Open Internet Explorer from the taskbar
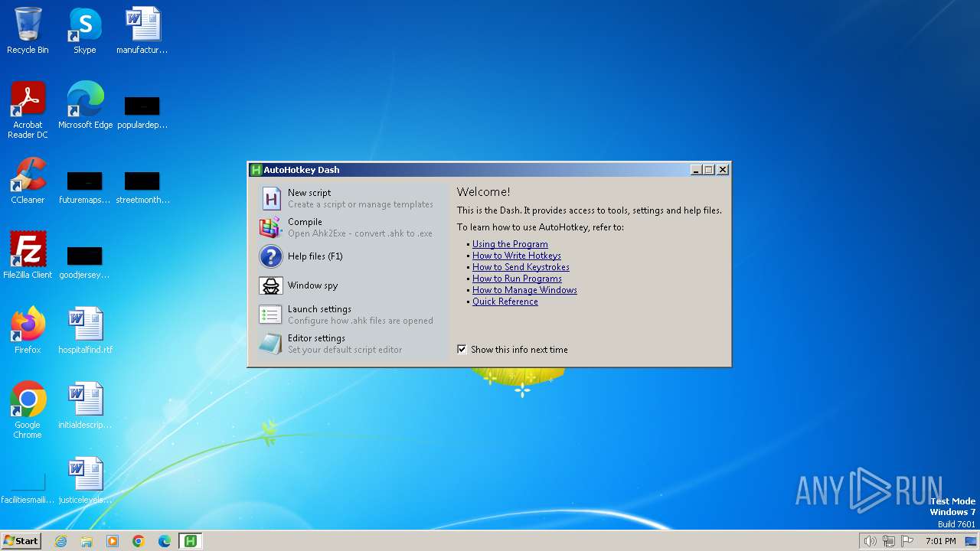 [60, 541]
